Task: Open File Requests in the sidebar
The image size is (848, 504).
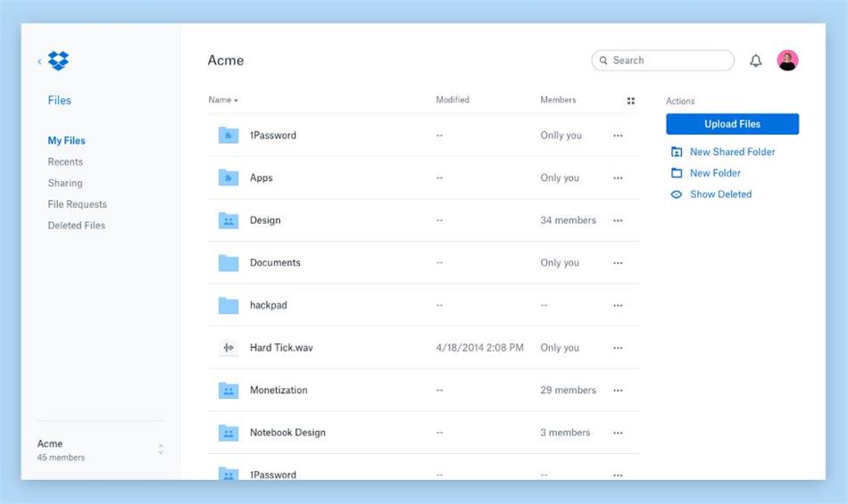Action: [77, 204]
